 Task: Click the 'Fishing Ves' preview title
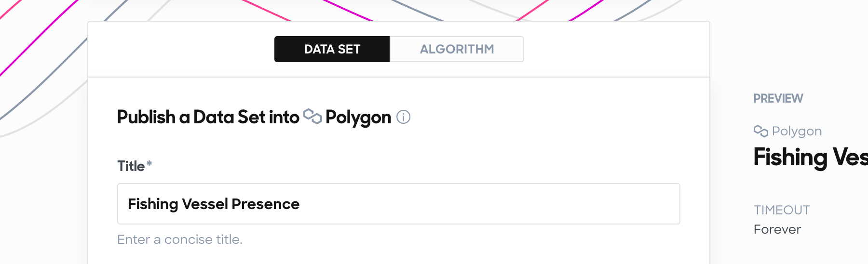point(811,157)
